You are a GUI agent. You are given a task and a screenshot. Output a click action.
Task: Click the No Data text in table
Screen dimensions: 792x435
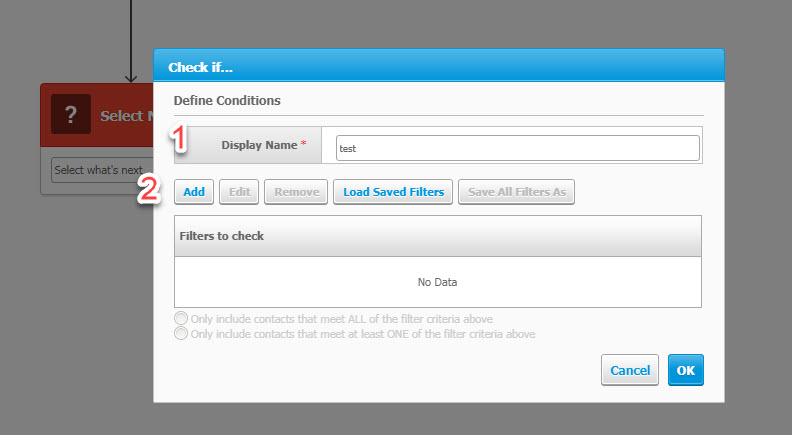(x=437, y=282)
